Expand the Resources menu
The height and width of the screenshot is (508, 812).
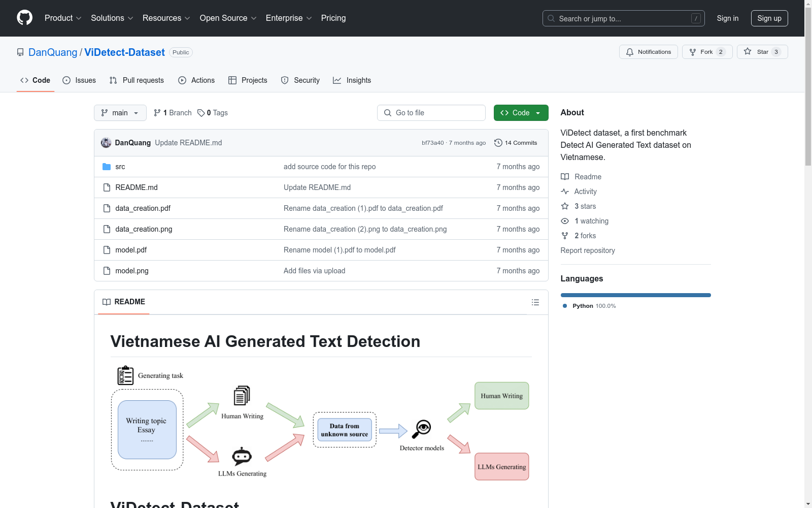point(166,18)
